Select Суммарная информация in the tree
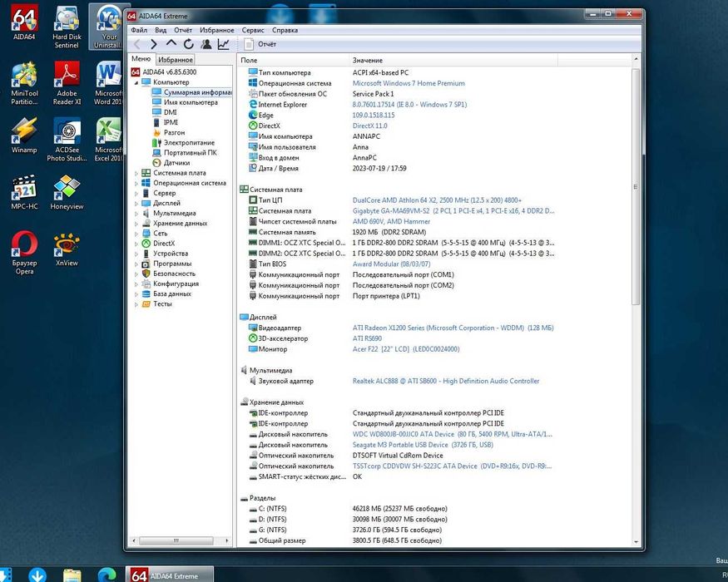Image resolution: width=728 pixels, height=582 pixels. pyautogui.click(x=191, y=92)
